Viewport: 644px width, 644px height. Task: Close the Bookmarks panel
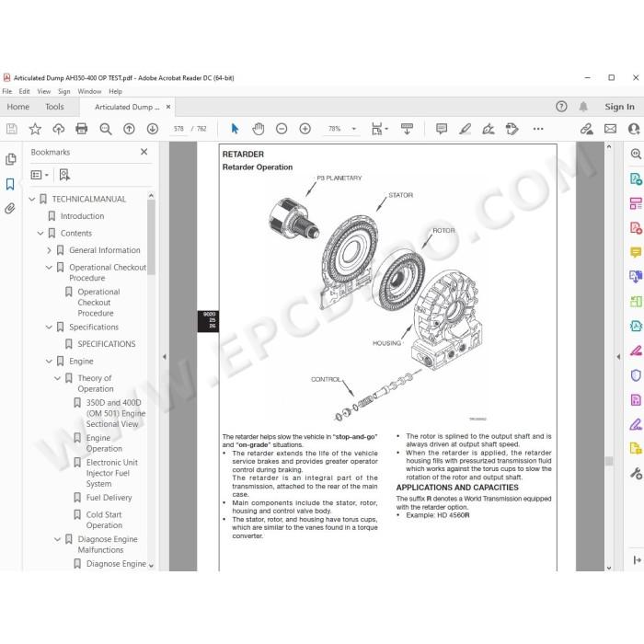coord(144,152)
